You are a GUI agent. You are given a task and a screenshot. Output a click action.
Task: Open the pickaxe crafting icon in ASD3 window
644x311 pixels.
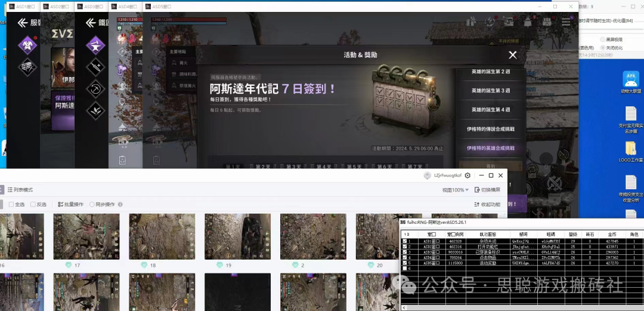[x=95, y=88]
